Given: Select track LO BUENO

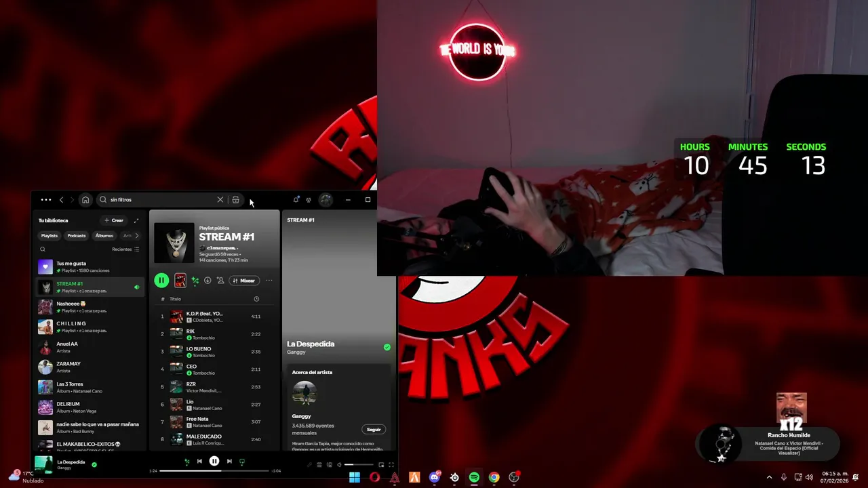Looking at the screenshot, I should 213,352.
